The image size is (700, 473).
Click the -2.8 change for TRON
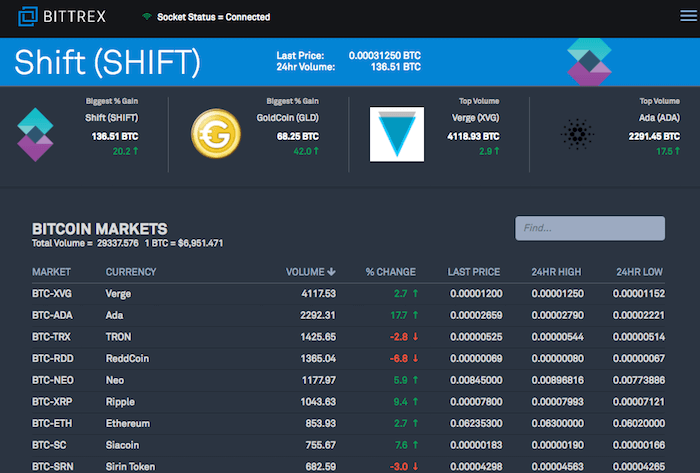point(399,337)
